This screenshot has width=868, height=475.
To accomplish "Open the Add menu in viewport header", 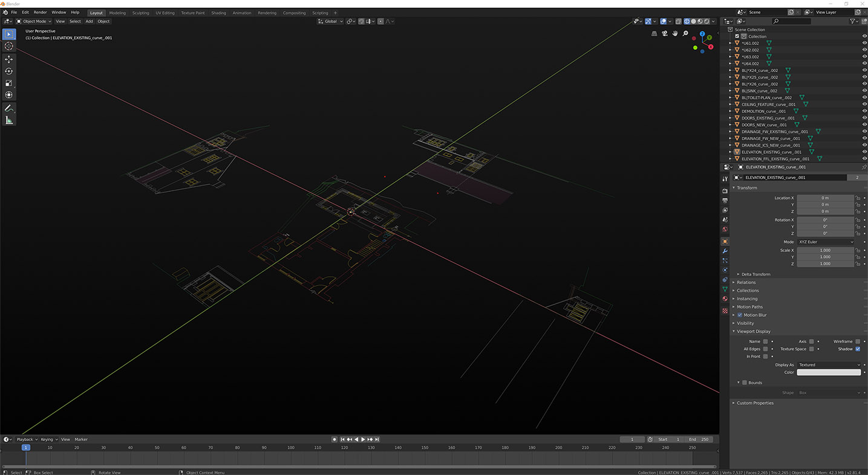I will click(89, 21).
